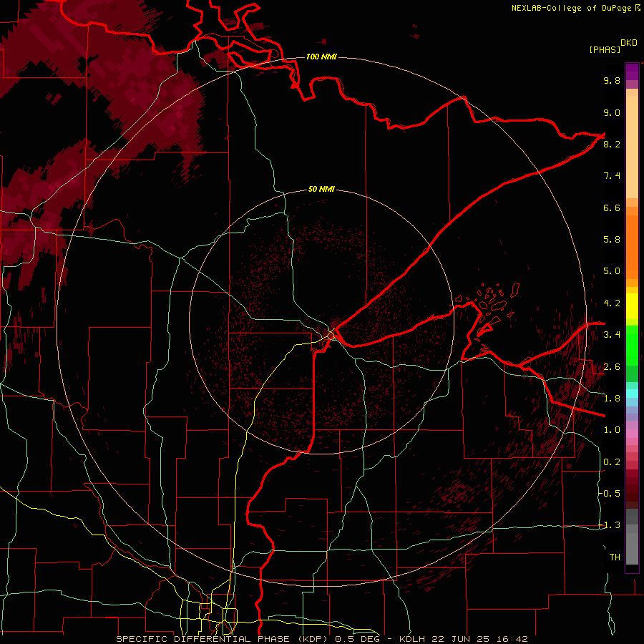Viewport: 644px width, 644px height.
Task: Click the TH threshold label on the scale
Action: point(615,557)
